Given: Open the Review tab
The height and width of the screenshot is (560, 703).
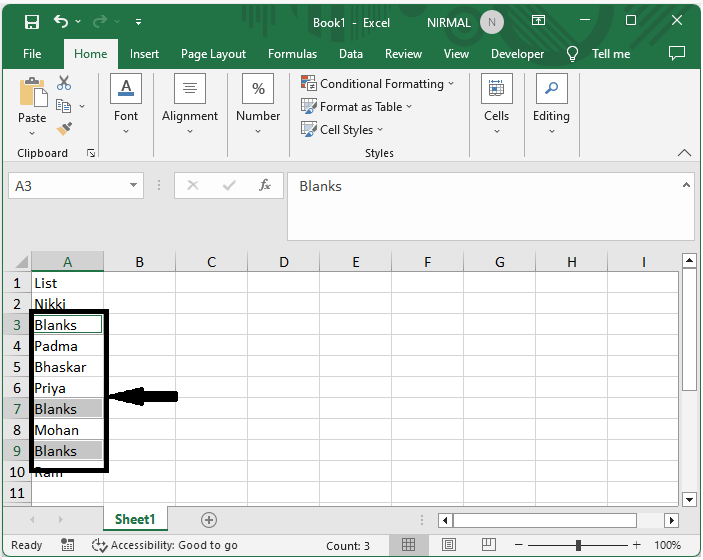Looking at the screenshot, I should 403,54.
